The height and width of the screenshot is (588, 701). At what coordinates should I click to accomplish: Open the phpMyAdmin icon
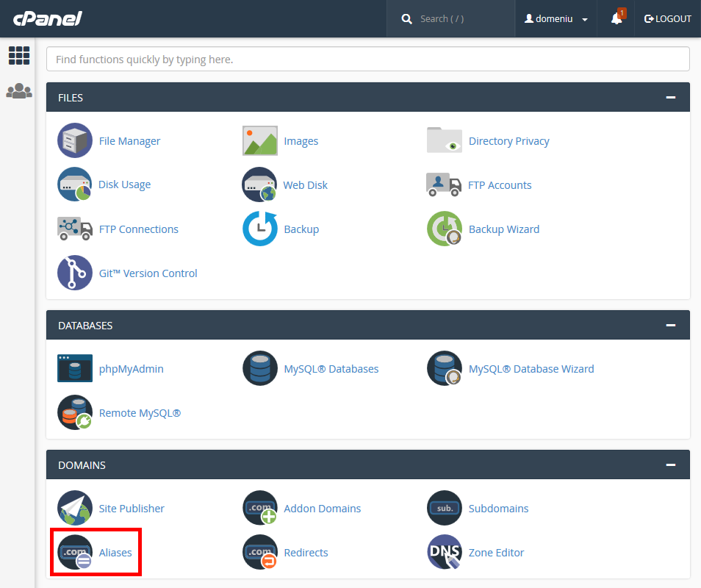75,368
